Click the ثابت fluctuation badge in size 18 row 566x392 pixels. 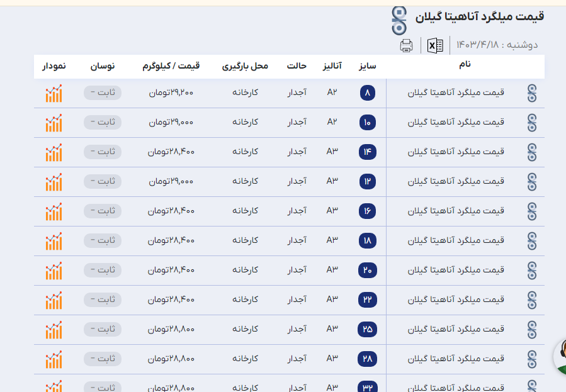(x=102, y=241)
